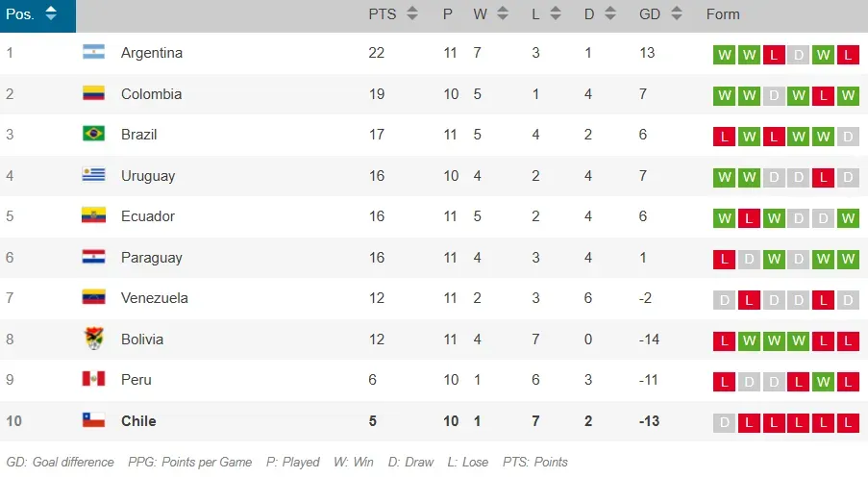
Task: Click the Form column header
Action: pos(723,14)
